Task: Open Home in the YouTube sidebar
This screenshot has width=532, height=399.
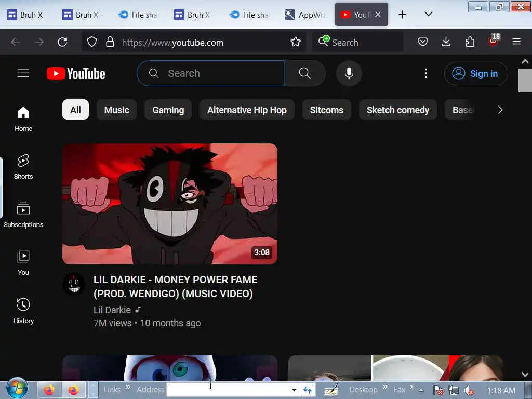Action: pyautogui.click(x=23, y=119)
